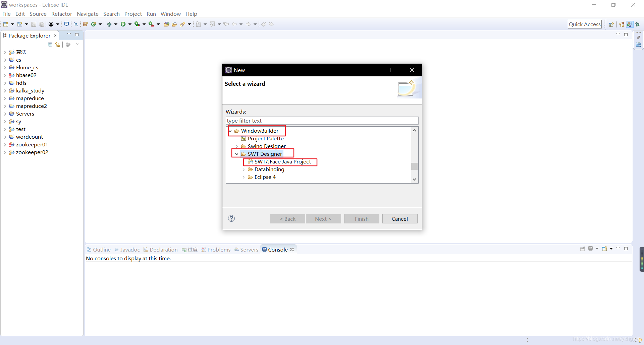
Task: Click the Open Console icon
Action: (604, 249)
